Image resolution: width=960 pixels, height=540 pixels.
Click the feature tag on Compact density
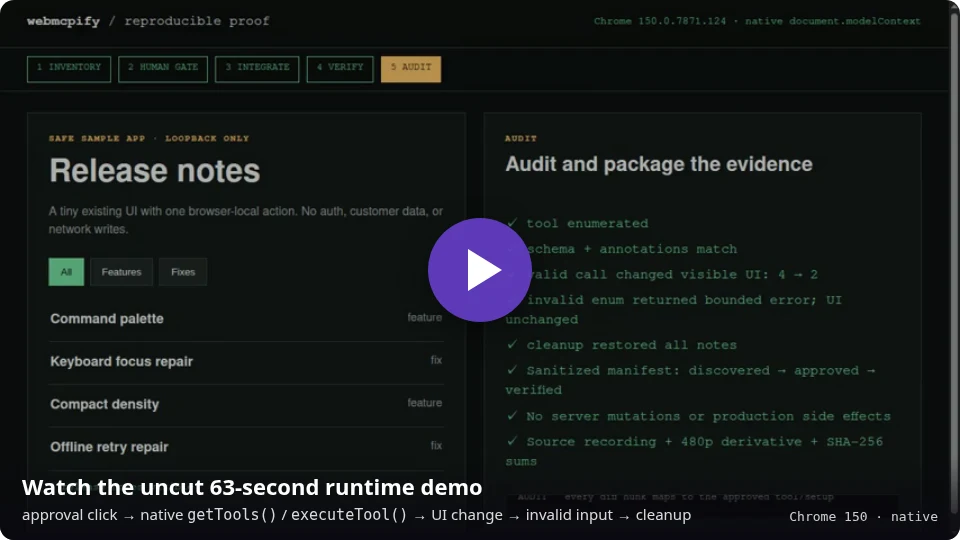point(424,403)
